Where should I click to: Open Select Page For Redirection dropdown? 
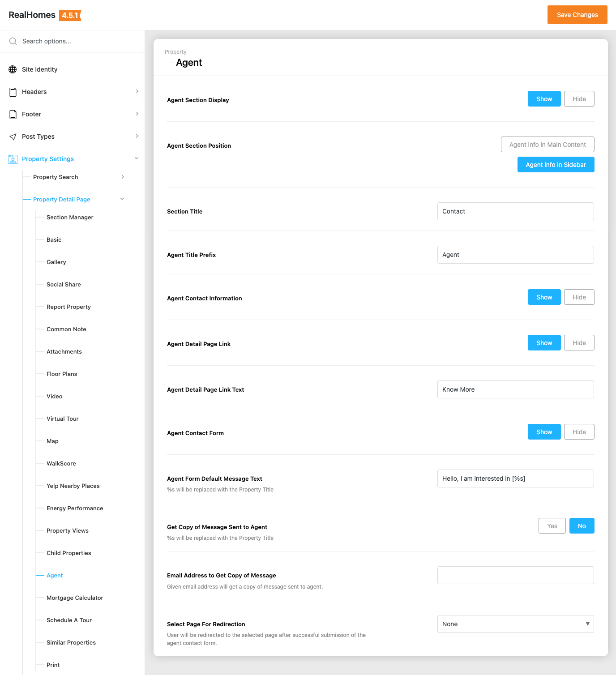(515, 624)
